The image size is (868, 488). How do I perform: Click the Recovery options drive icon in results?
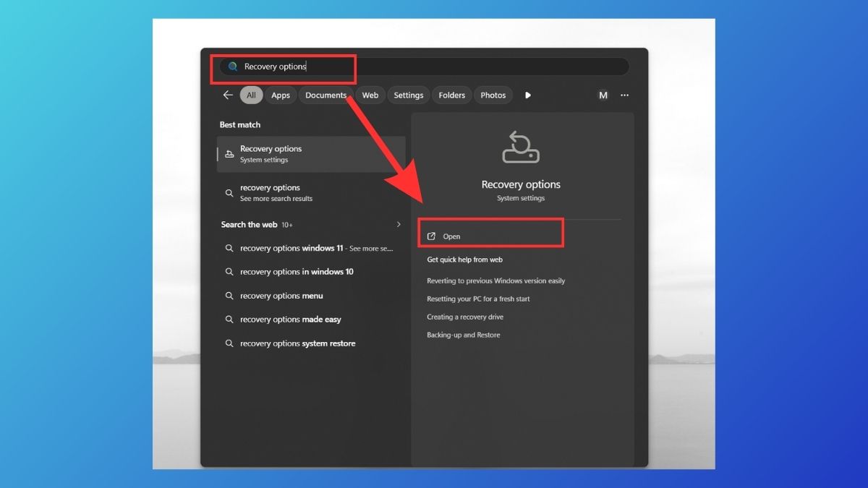(x=229, y=154)
